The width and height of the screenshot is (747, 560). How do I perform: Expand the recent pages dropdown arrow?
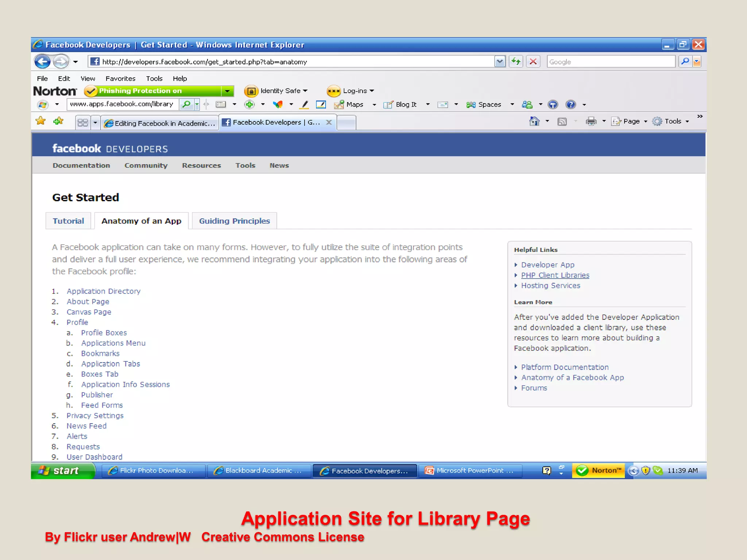75,62
